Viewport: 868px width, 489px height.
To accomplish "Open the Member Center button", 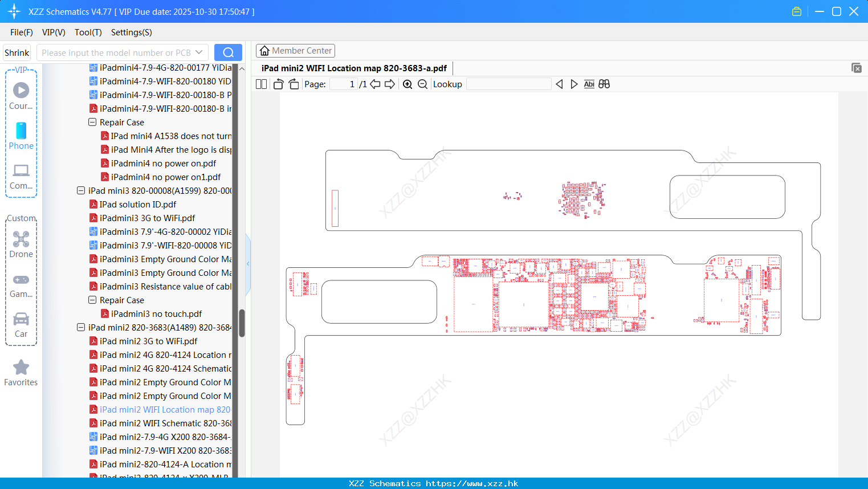I will [x=295, y=51].
